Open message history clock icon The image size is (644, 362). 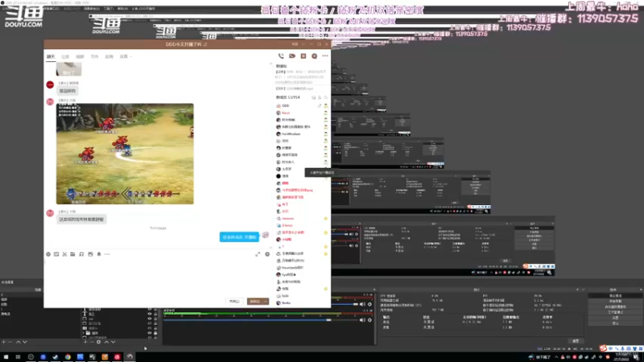267,254
